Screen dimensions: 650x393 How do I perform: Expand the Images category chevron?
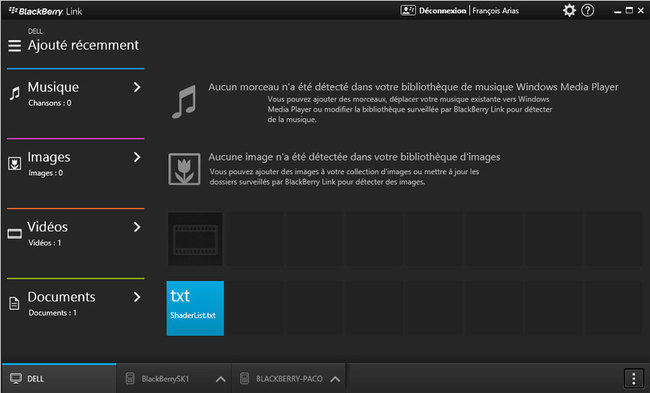[x=137, y=157]
